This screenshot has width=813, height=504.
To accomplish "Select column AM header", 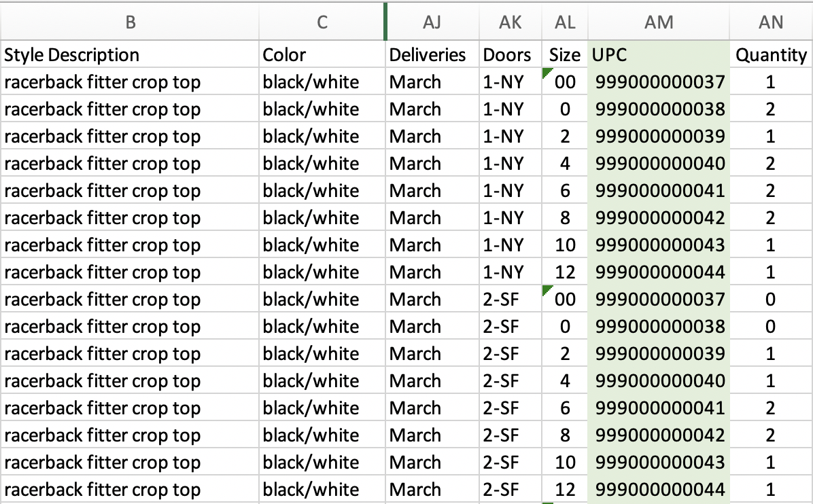I will (x=659, y=22).
